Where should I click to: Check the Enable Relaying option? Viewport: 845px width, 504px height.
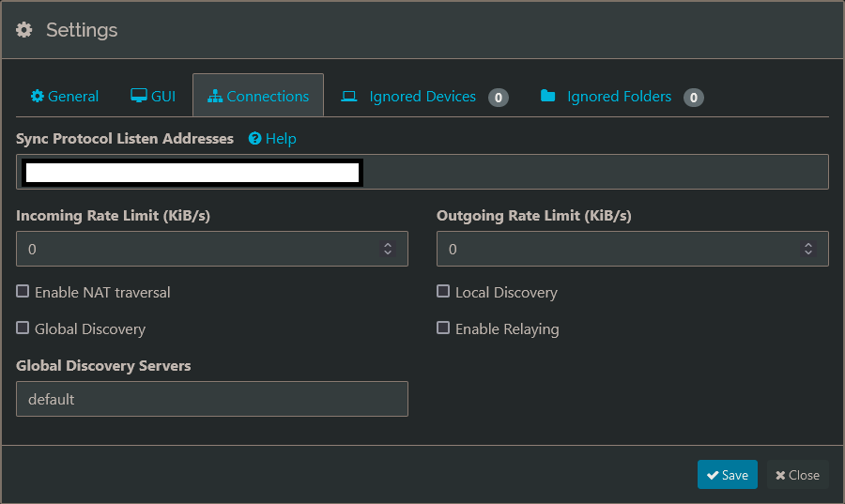click(x=443, y=328)
